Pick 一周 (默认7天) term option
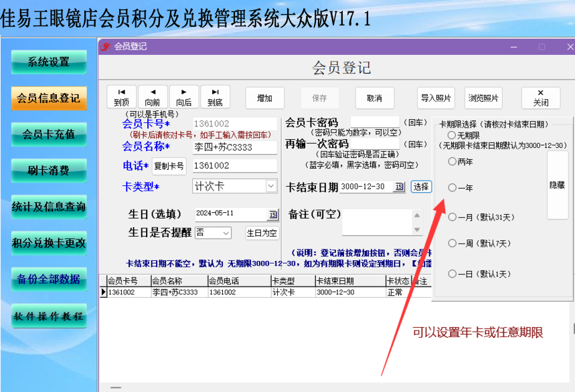Image resolution: width=575 pixels, height=392 pixels. point(452,243)
